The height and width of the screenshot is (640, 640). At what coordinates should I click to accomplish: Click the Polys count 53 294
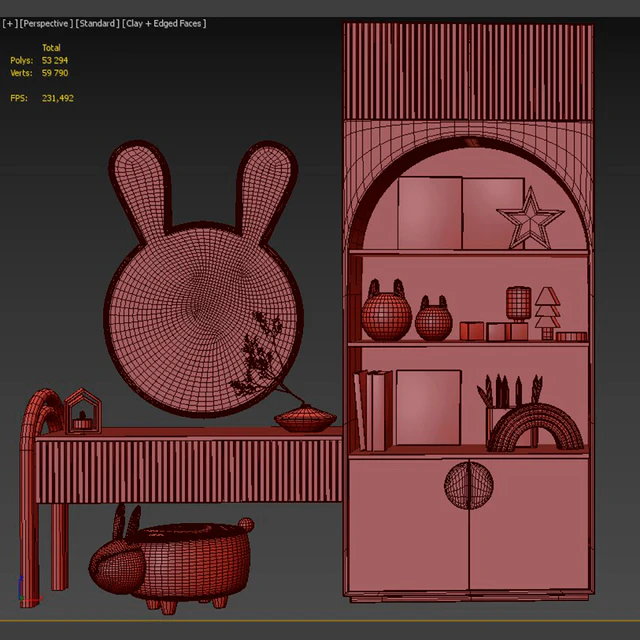pos(55,60)
